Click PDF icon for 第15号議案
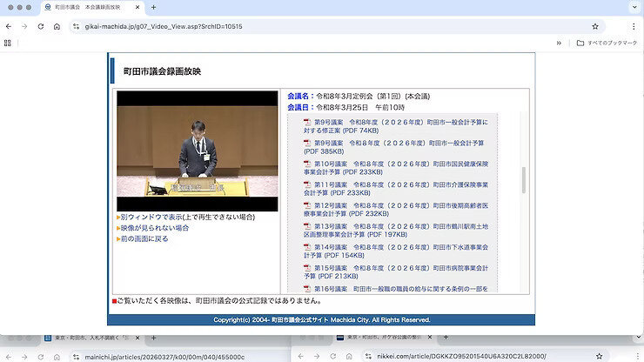Screen dimensions: 644x362 tap(307, 268)
